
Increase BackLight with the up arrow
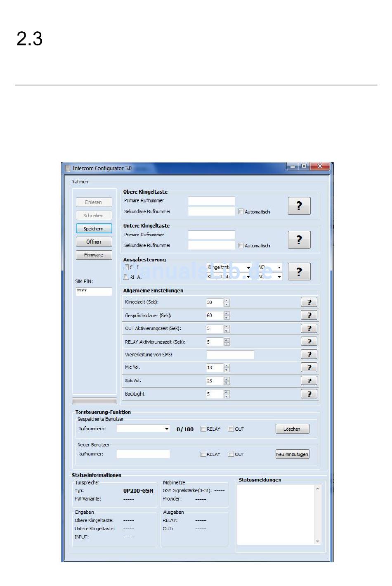point(227,392)
